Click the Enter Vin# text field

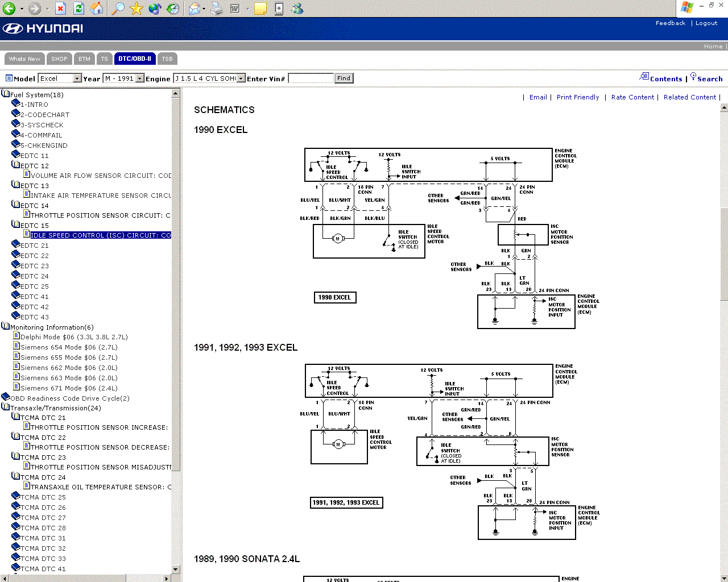coord(311,78)
